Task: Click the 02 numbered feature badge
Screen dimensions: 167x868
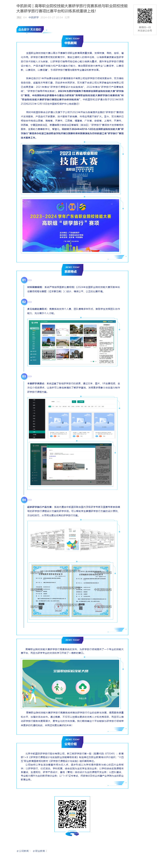Action: pyautogui.click(x=24, y=302)
